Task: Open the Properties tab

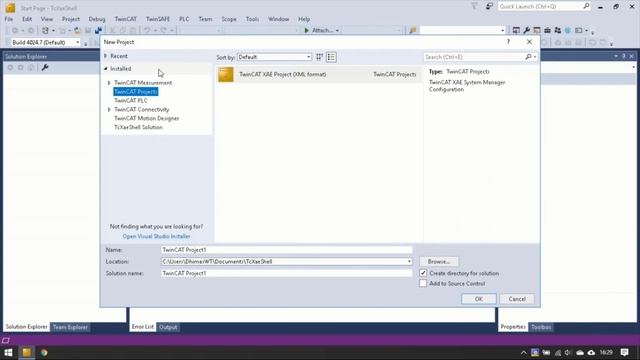Action: tap(513, 327)
